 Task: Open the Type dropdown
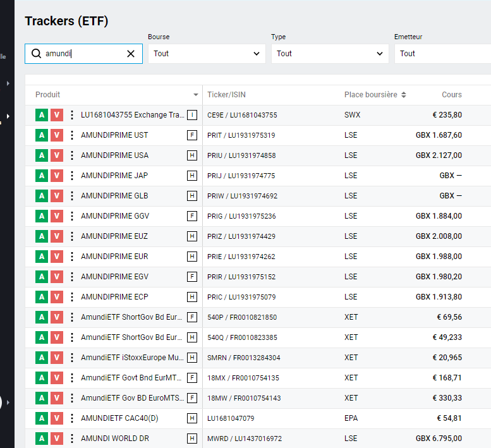(330, 54)
